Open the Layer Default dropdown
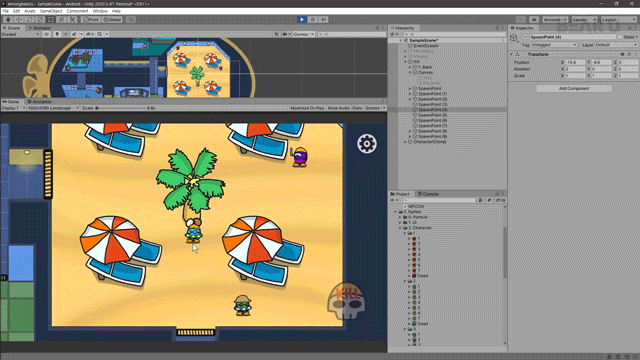The width and height of the screenshot is (640, 360). [x=616, y=45]
